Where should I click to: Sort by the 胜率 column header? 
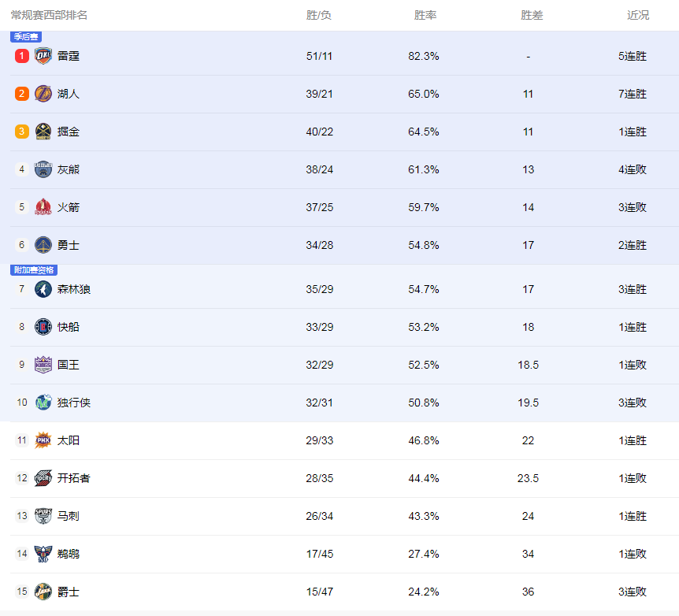point(425,15)
